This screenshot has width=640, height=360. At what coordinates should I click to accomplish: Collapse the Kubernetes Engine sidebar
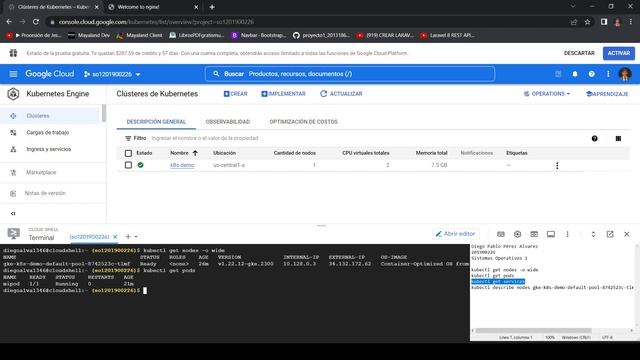pyautogui.click(x=13, y=213)
